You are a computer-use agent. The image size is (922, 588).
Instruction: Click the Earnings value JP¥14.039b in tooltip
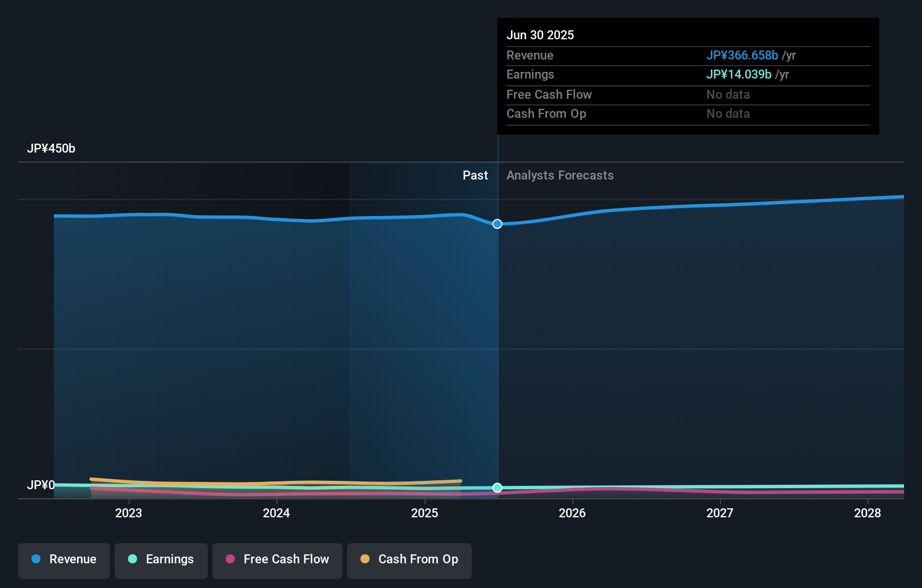pyautogui.click(x=738, y=74)
